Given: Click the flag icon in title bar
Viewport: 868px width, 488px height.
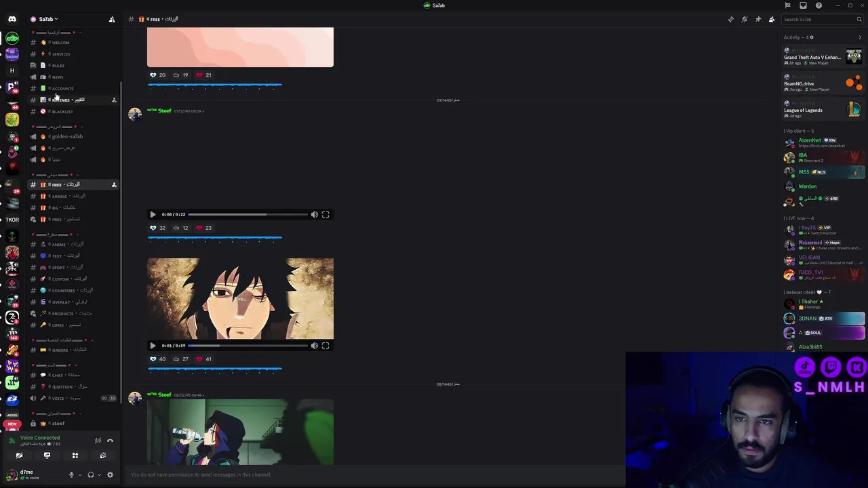Looking at the screenshot, I should pyautogui.click(x=787, y=5).
